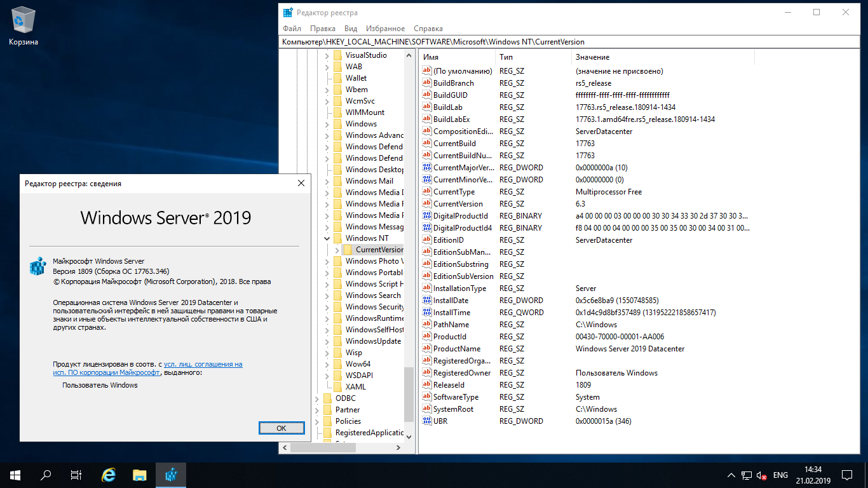Click OK in the About dialog
The height and width of the screenshot is (488, 868).
pos(281,428)
